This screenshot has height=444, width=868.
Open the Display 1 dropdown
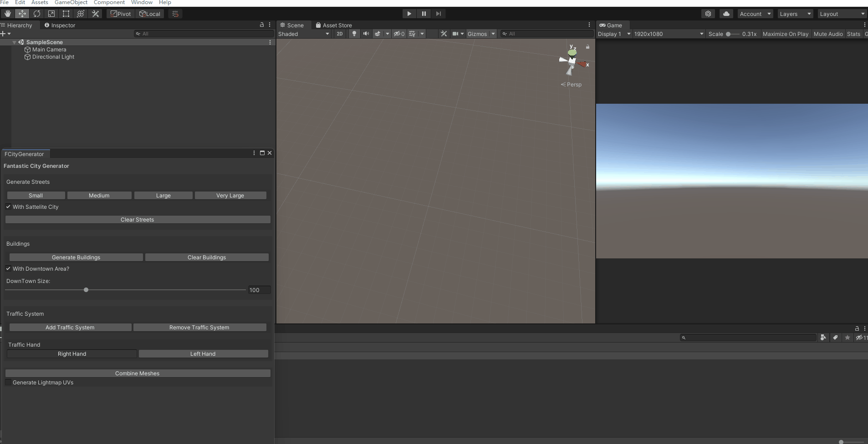pos(614,34)
